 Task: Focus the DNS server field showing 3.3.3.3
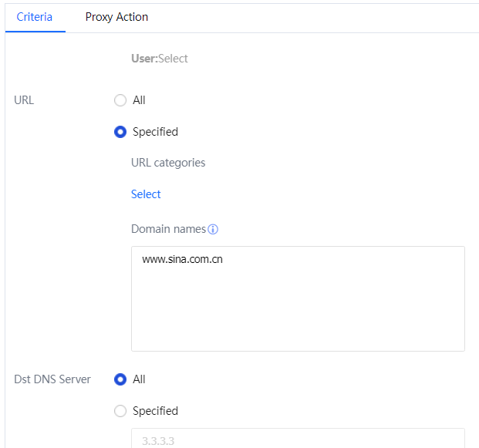click(298, 440)
